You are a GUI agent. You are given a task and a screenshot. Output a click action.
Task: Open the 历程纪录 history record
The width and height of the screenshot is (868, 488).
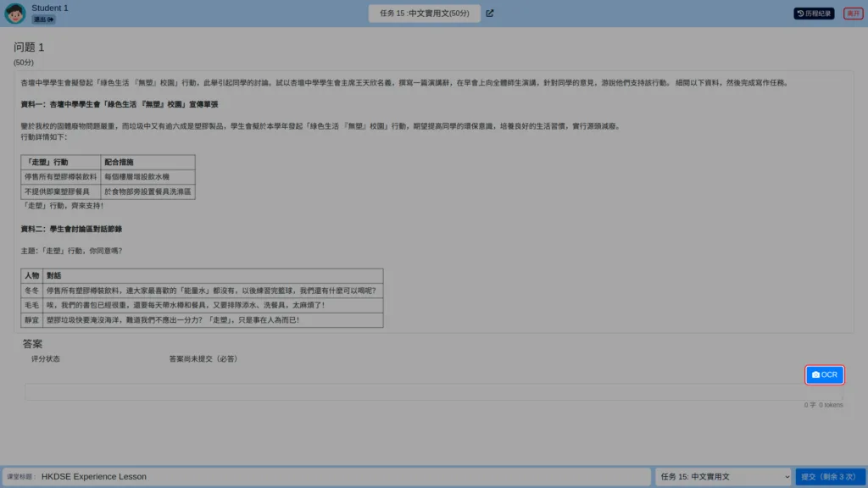814,14
